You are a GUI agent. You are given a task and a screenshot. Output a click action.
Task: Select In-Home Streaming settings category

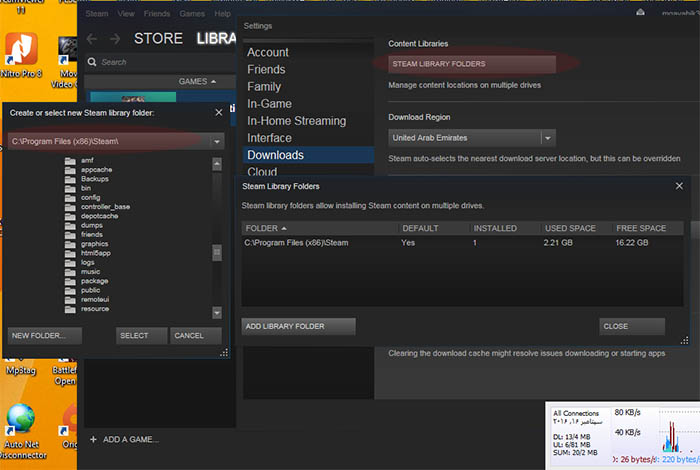296,121
